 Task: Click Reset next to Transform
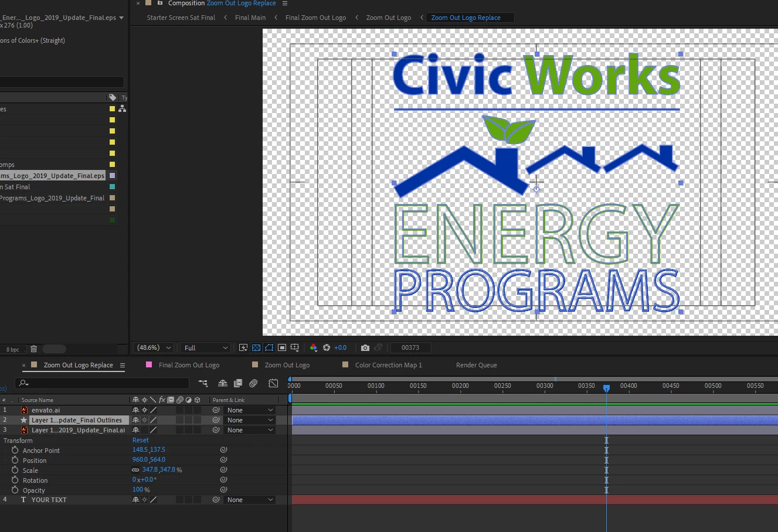(141, 440)
